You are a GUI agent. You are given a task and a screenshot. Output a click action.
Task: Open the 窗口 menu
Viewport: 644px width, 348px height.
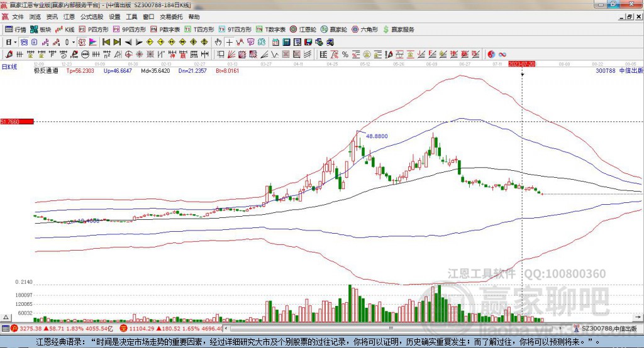pos(148,17)
